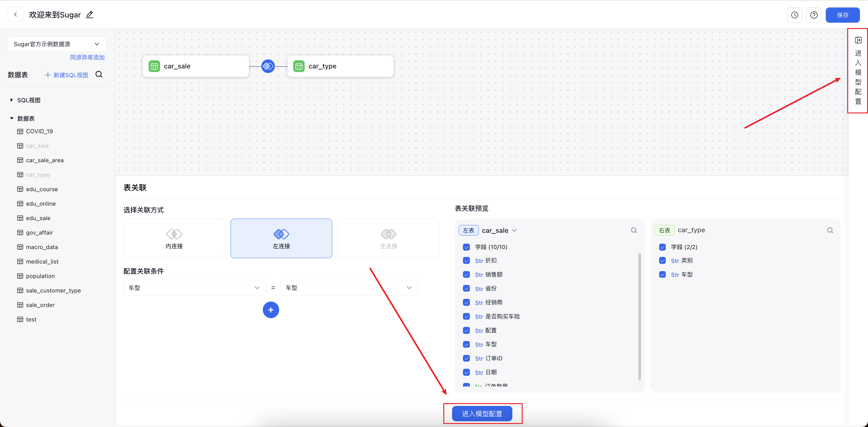Select the greyed car_sale table entry
Screen dimensions: 868x427
(37, 146)
